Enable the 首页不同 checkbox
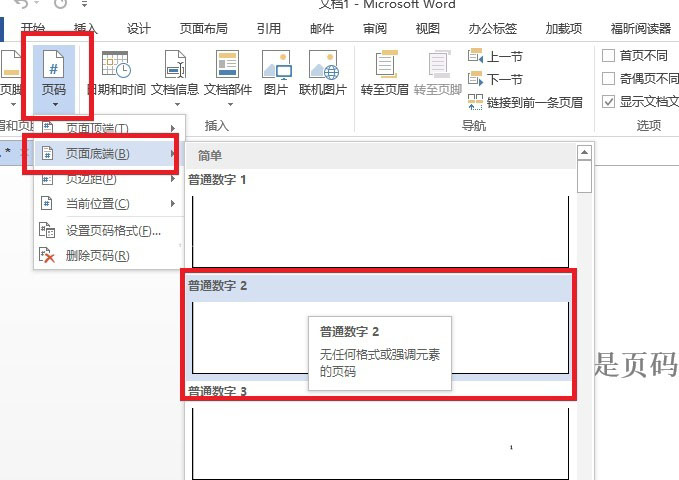Screen dimensions: 679x480 click(608, 55)
